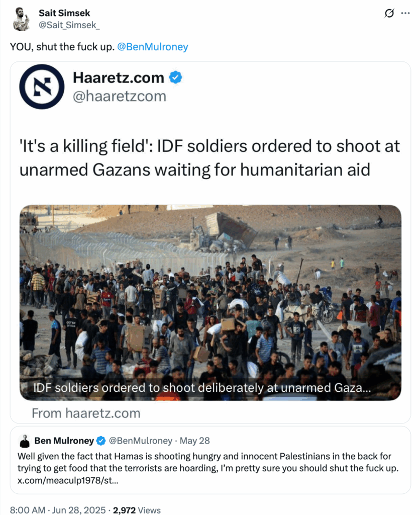Image resolution: width=420 pixels, height=515 pixels.
Task: Click the 8:00 AM Jun 28, 2025 timestamp
Action: tap(58, 510)
